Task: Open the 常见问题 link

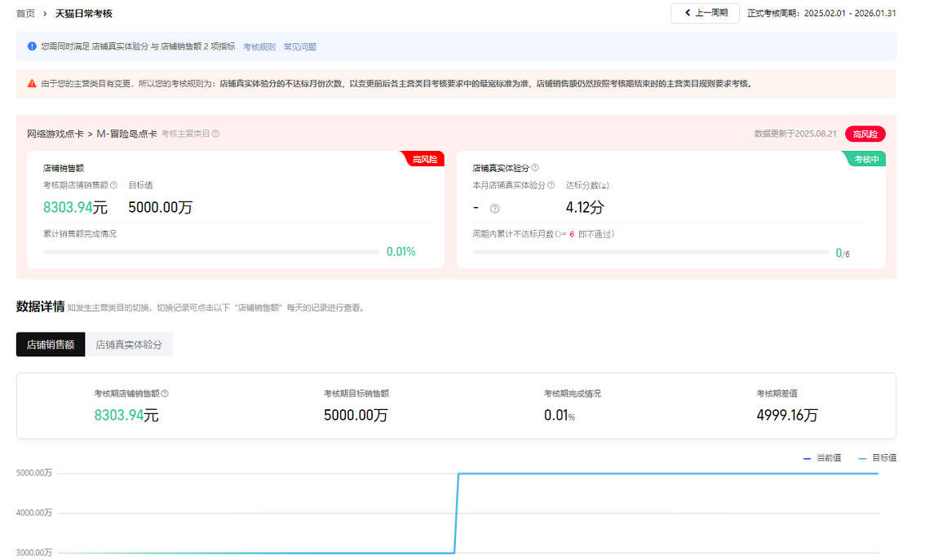Action: pos(300,47)
